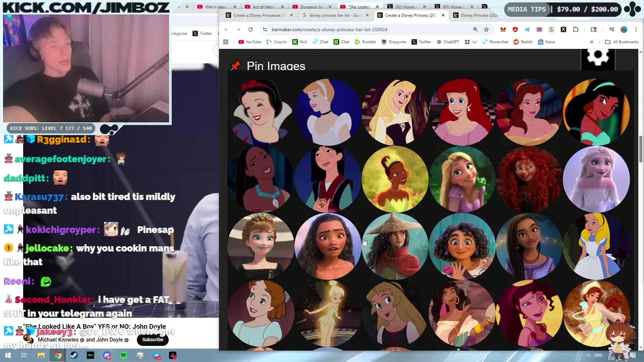The image size is (644, 362).
Task: Select the Moana image
Action: click(328, 246)
